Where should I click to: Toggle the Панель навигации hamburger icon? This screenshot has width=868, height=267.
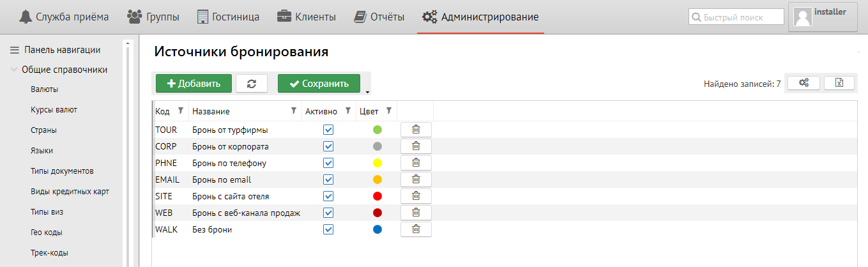coord(14,50)
